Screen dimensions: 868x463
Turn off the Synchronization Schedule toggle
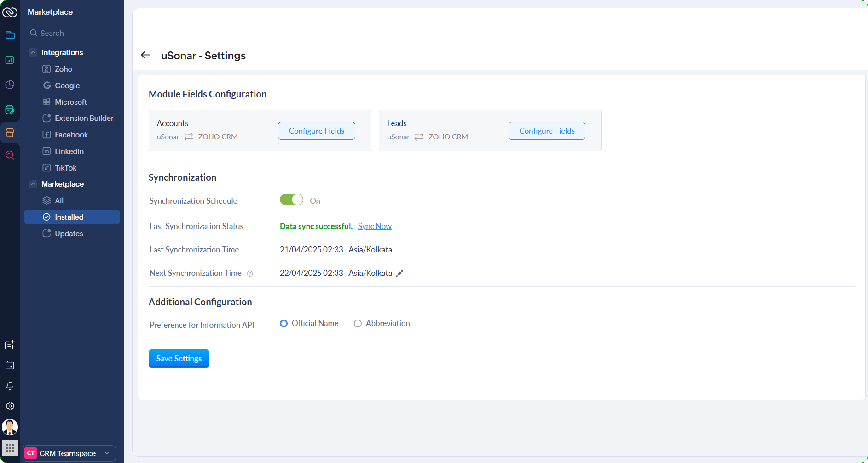(292, 200)
